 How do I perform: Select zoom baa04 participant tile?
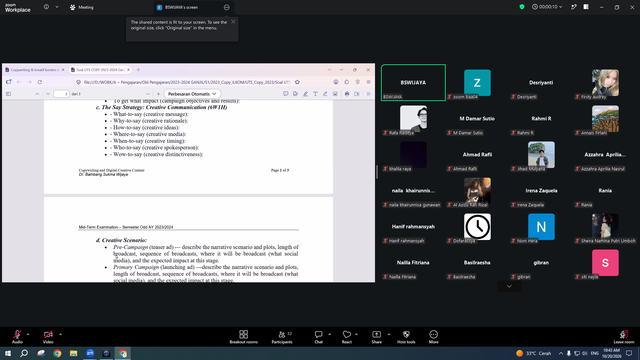477,82
